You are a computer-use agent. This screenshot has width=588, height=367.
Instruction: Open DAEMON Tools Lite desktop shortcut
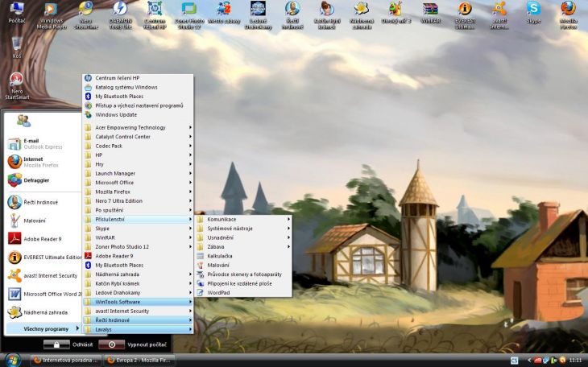coord(120,16)
